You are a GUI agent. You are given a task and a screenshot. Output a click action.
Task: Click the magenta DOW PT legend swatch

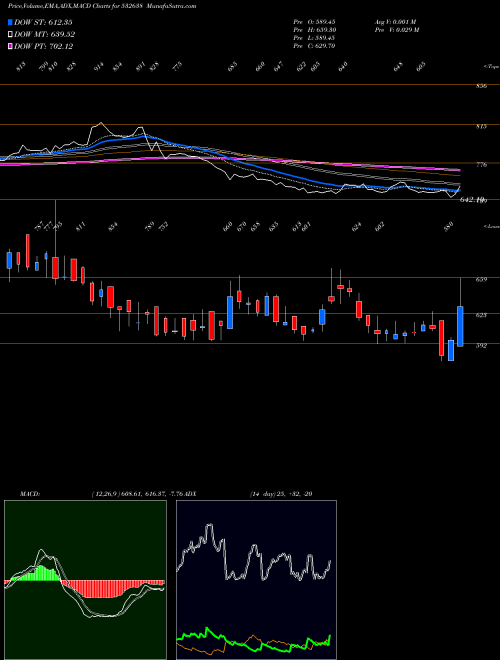point(10,46)
